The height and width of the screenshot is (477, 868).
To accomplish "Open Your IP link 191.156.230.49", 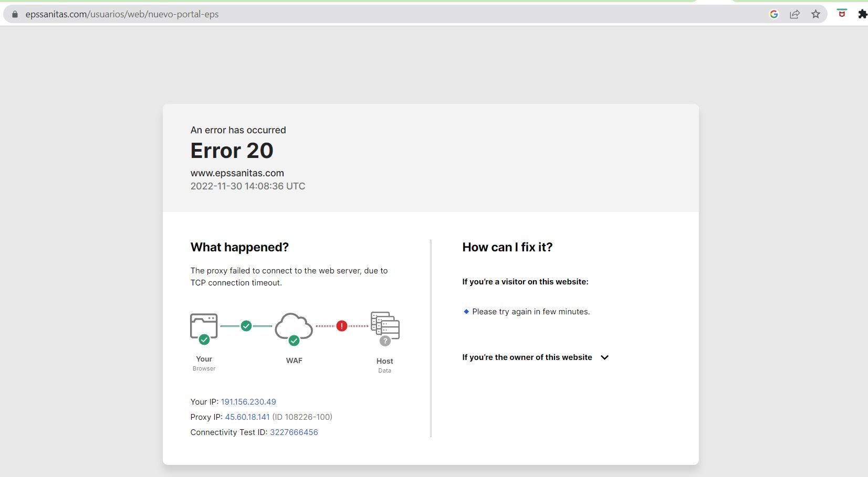I will click(x=248, y=402).
